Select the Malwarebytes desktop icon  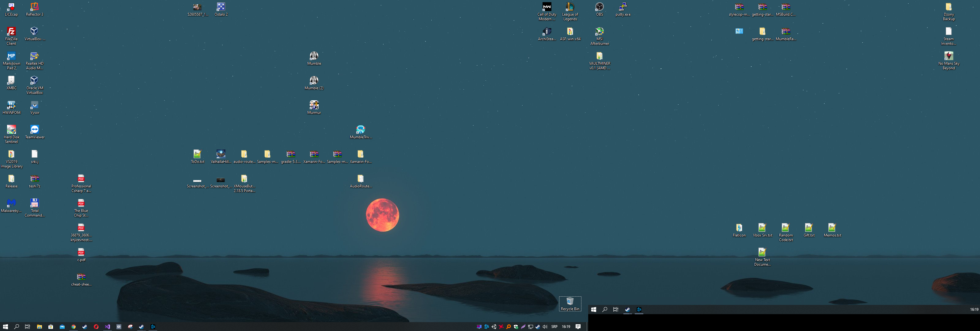point(11,206)
